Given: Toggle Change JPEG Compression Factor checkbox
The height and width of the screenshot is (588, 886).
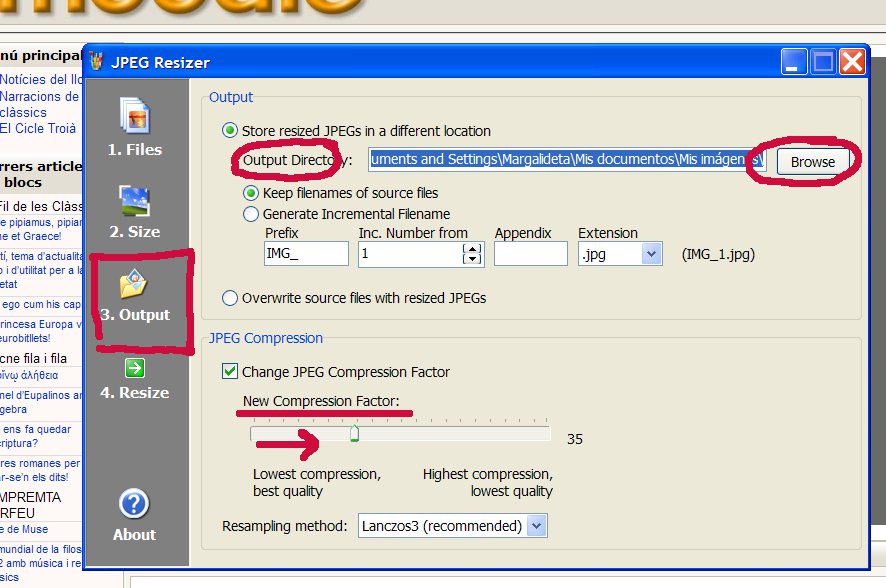Looking at the screenshot, I should (x=229, y=372).
